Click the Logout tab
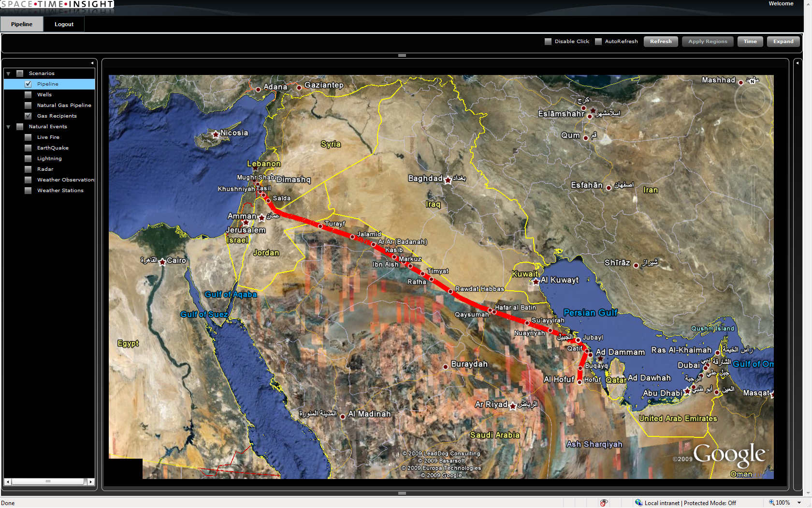The width and height of the screenshot is (812, 508). (x=64, y=24)
